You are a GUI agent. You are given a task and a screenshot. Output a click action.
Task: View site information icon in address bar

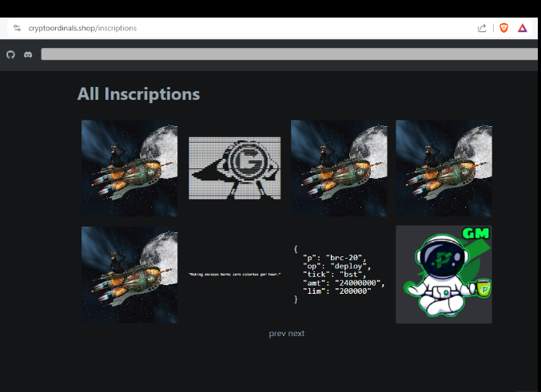pyautogui.click(x=17, y=28)
